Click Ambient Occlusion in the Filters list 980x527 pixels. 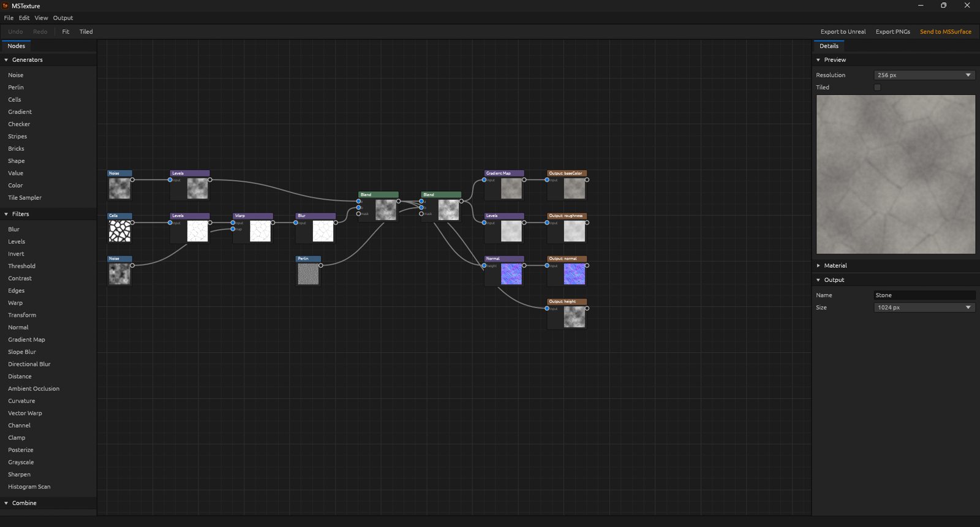[34, 389]
